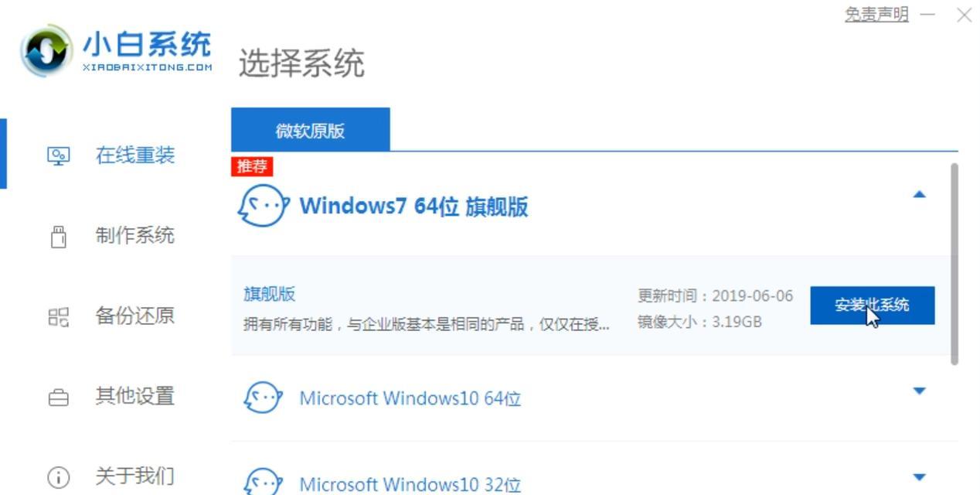Open the 制作系统 USB drive icon
This screenshot has height=495, width=980.
[59, 237]
